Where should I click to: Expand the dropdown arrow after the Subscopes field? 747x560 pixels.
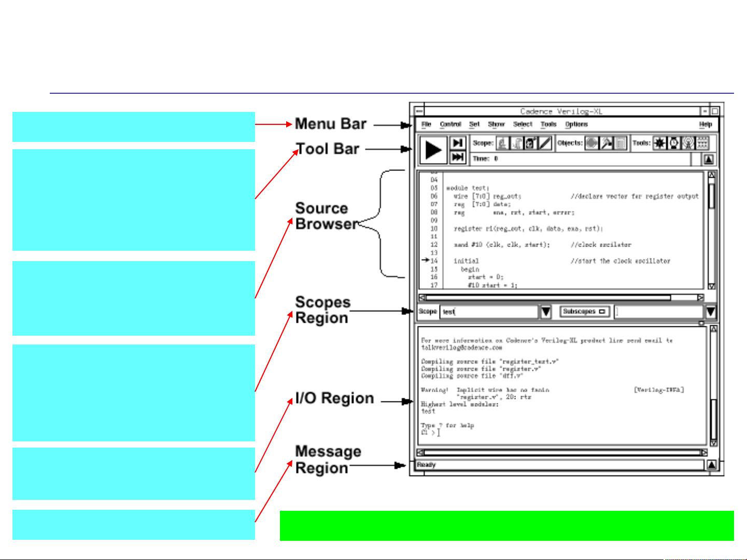(711, 312)
